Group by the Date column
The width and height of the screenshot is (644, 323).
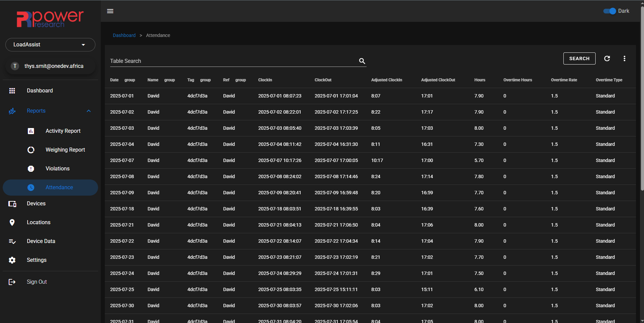130,80
